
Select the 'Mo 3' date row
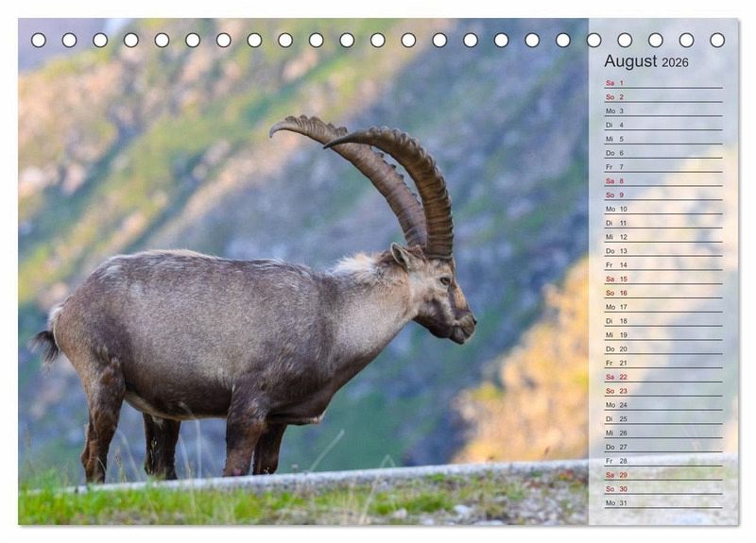(662, 111)
